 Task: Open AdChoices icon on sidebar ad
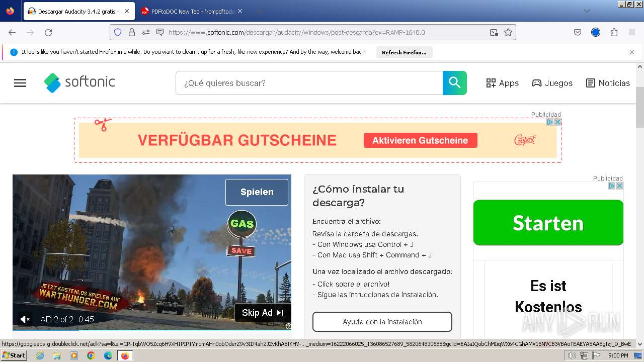tap(612, 186)
